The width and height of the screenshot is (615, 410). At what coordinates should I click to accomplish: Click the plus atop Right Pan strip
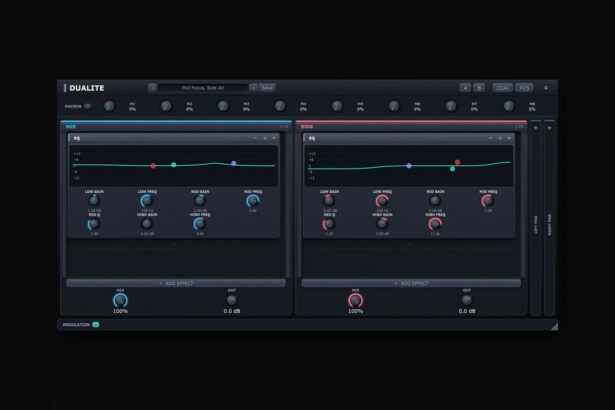[549, 128]
